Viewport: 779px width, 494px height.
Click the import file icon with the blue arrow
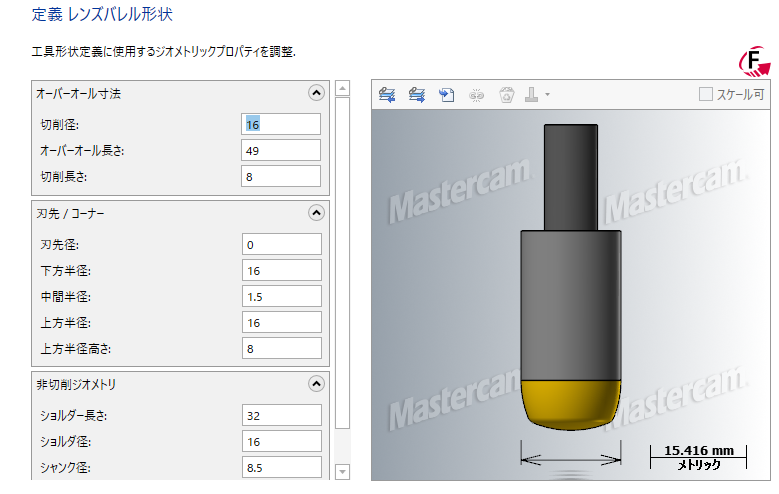(446, 94)
